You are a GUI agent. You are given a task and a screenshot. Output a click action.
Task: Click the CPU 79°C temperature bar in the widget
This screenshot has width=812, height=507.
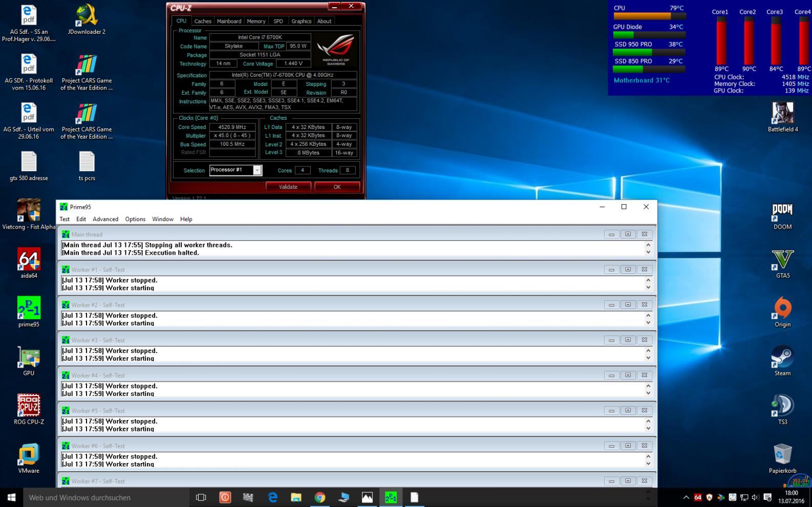click(x=649, y=16)
